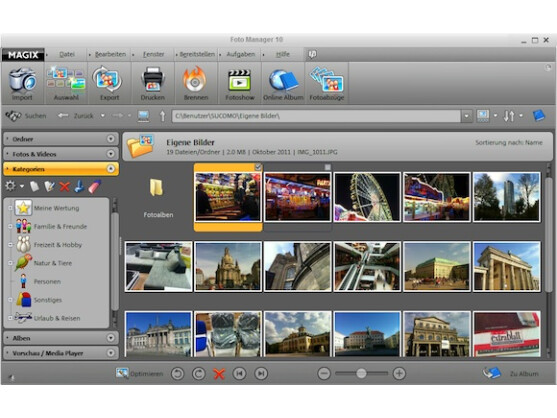This screenshot has width=557, height=418.
Task: Open the Bereitstellen menu
Action: (x=197, y=54)
